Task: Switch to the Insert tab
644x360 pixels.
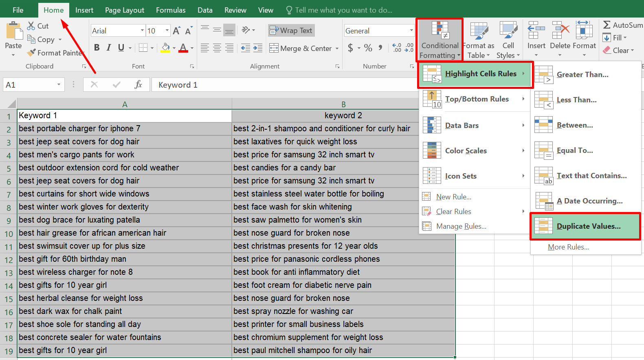Action: pos(84,10)
